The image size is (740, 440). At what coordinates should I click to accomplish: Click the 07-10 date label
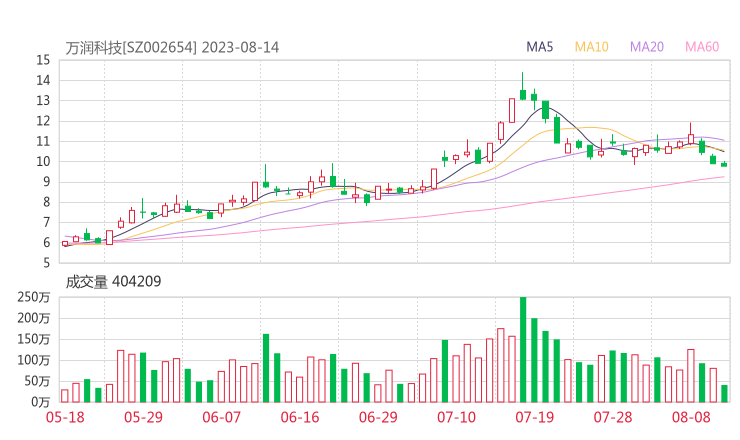point(456,417)
